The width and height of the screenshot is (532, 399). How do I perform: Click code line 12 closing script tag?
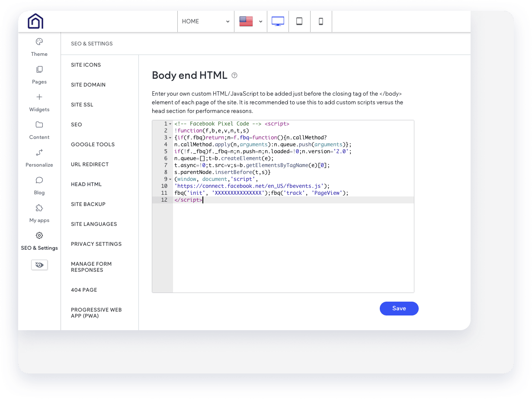pyautogui.click(x=188, y=200)
